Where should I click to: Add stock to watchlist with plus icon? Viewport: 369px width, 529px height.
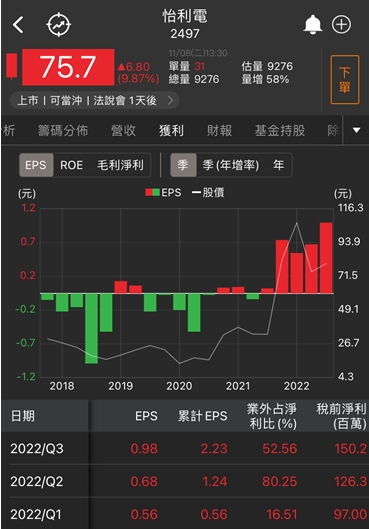pyautogui.click(x=341, y=25)
